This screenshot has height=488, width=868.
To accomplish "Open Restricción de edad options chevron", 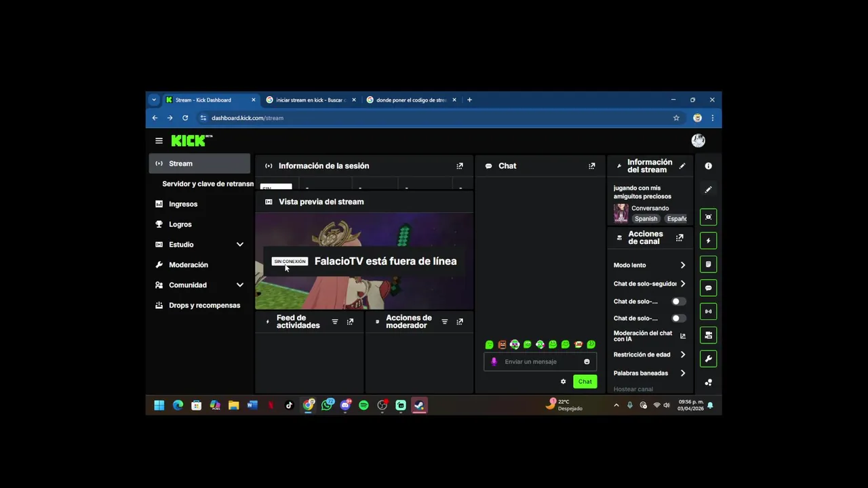I will click(683, 354).
